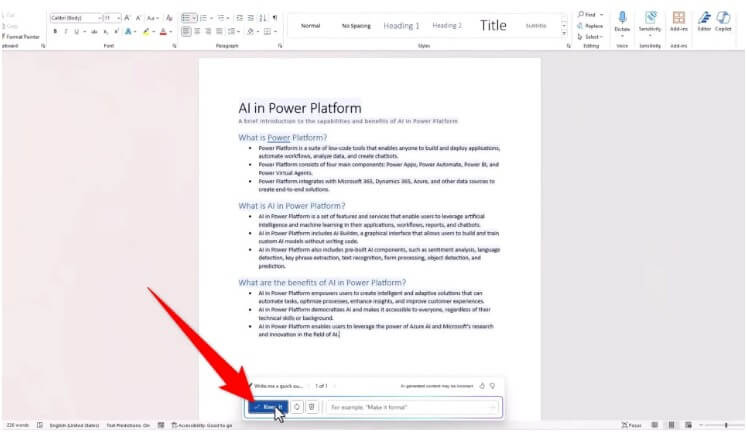Apply the Heading 2 style
747x433 pixels.
447,26
